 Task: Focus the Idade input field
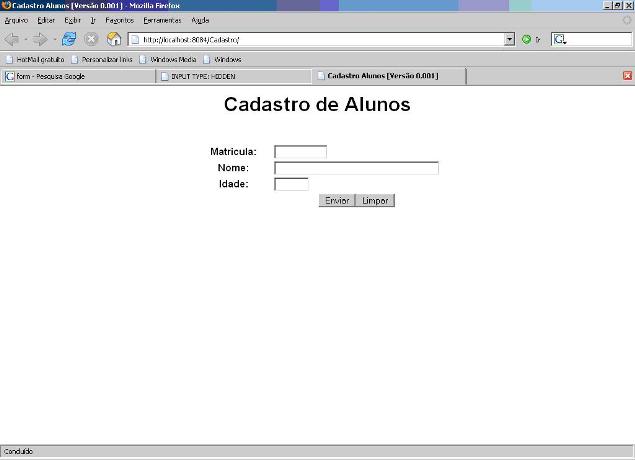[x=291, y=184]
